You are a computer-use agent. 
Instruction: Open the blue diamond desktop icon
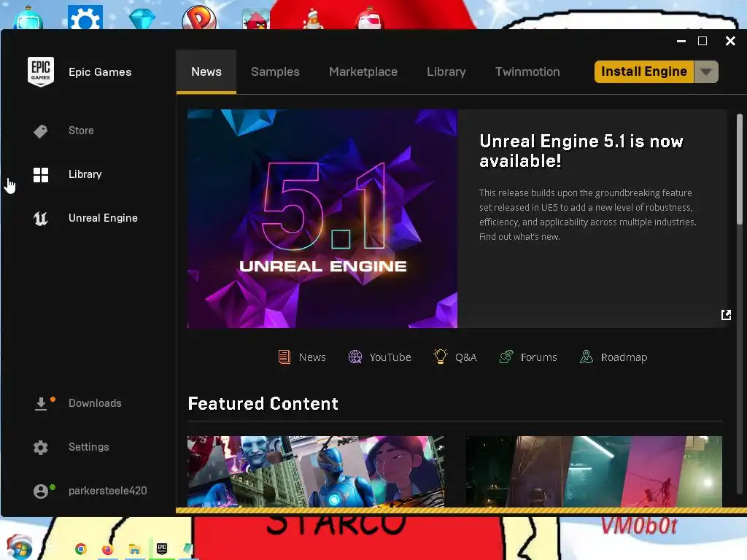tap(142, 19)
